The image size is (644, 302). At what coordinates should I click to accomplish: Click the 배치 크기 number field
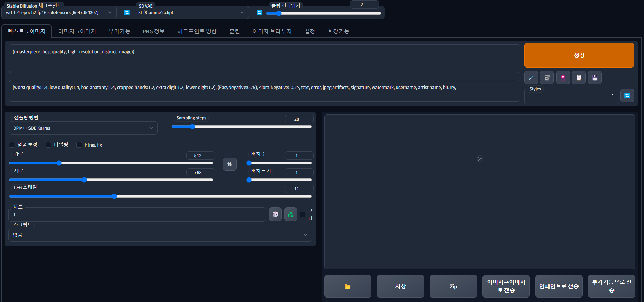tap(299, 172)
